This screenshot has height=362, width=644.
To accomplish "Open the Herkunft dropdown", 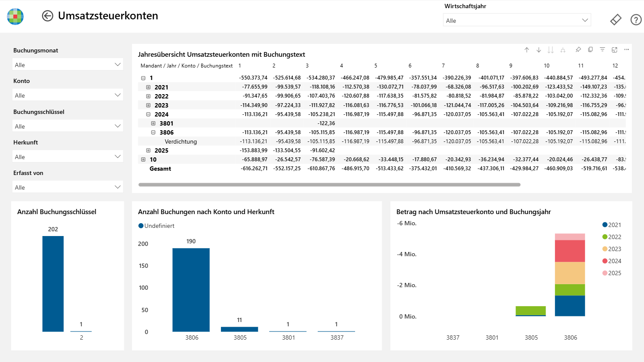I will click(68, 156).
